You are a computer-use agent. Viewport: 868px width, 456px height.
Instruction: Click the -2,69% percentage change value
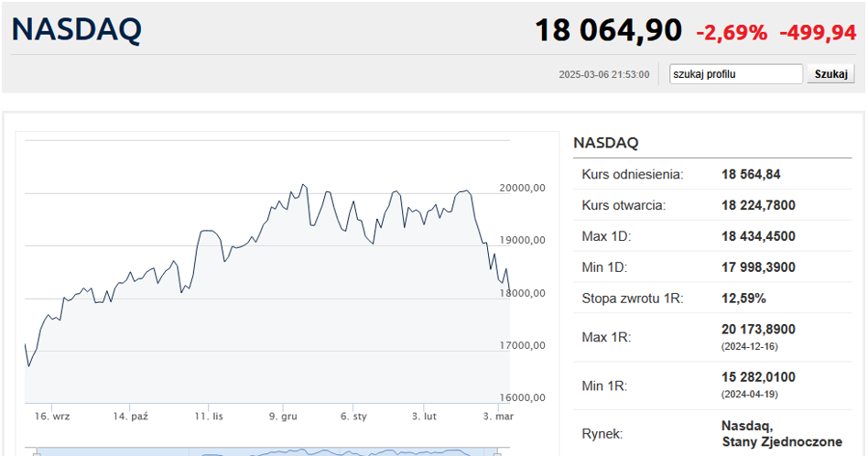pos(732,33)
